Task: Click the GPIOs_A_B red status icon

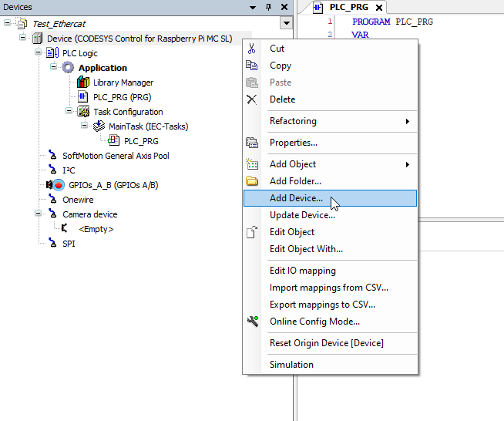Action: pos(59,185)
